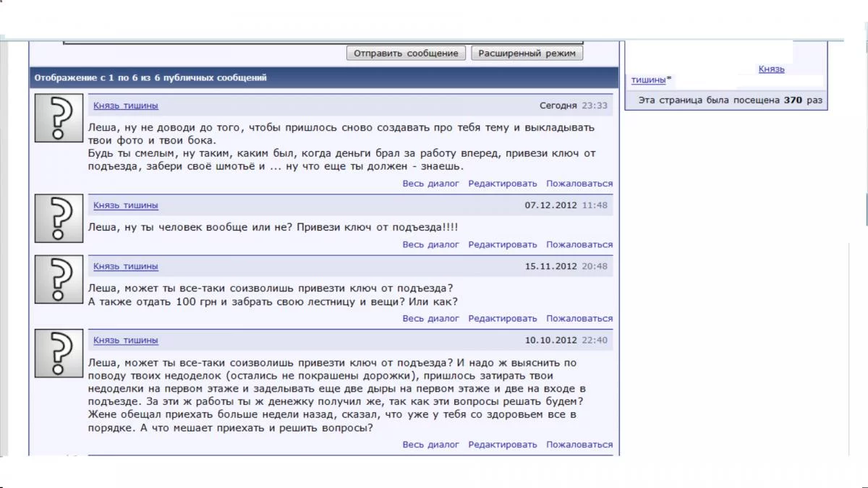
Task: Open Весь диалог for 10.10.2012 message
Action: pyautogui.click(x=431, y=445)
